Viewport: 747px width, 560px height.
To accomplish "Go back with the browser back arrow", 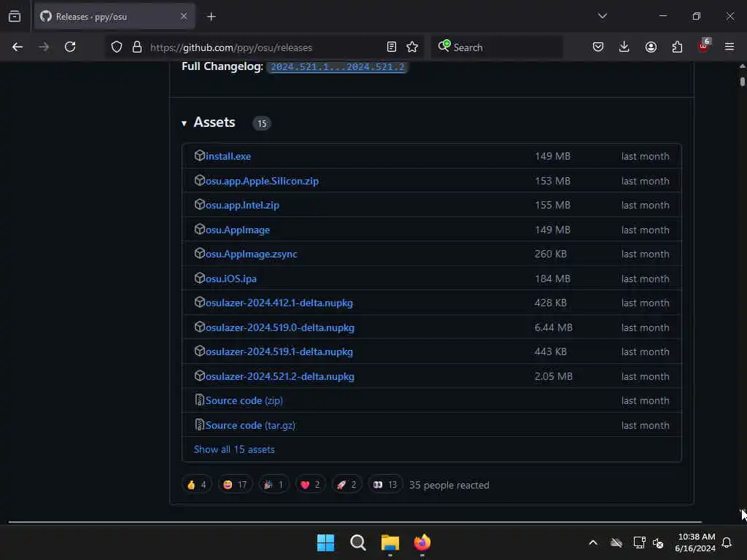I will (18, 47).
